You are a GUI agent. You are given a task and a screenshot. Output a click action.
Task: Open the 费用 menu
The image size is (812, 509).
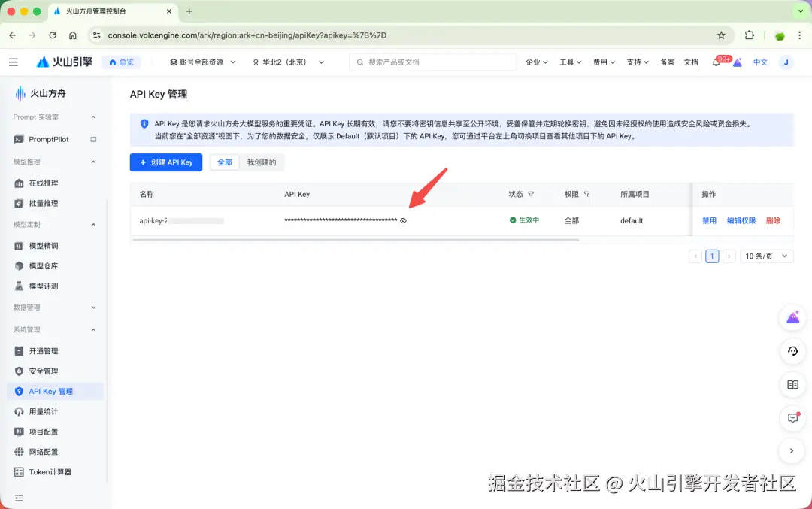coord(604,62)
